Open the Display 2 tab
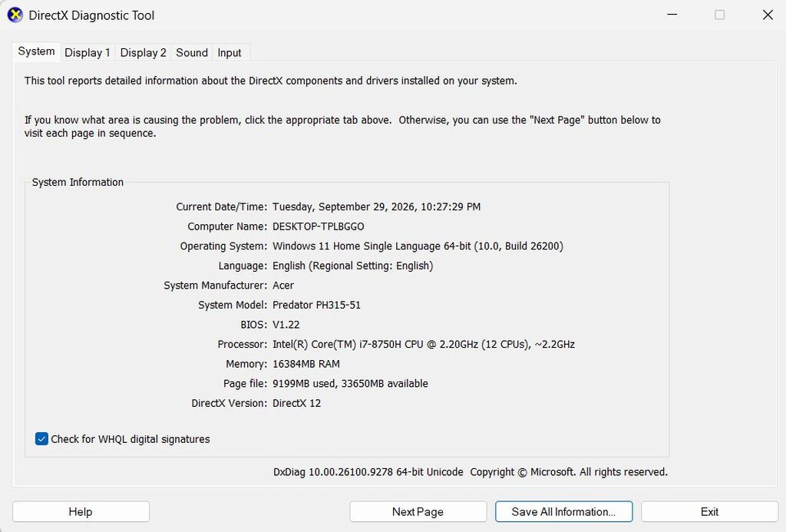The image size is (786, 532). click(143, 53)
